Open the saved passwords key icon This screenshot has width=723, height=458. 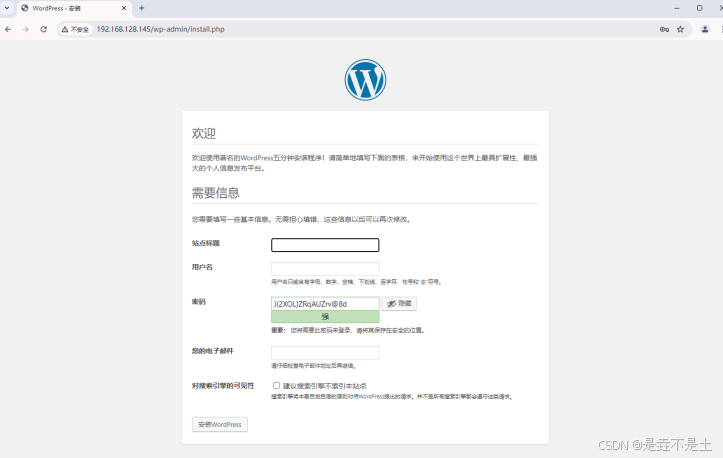click(664, 29)
